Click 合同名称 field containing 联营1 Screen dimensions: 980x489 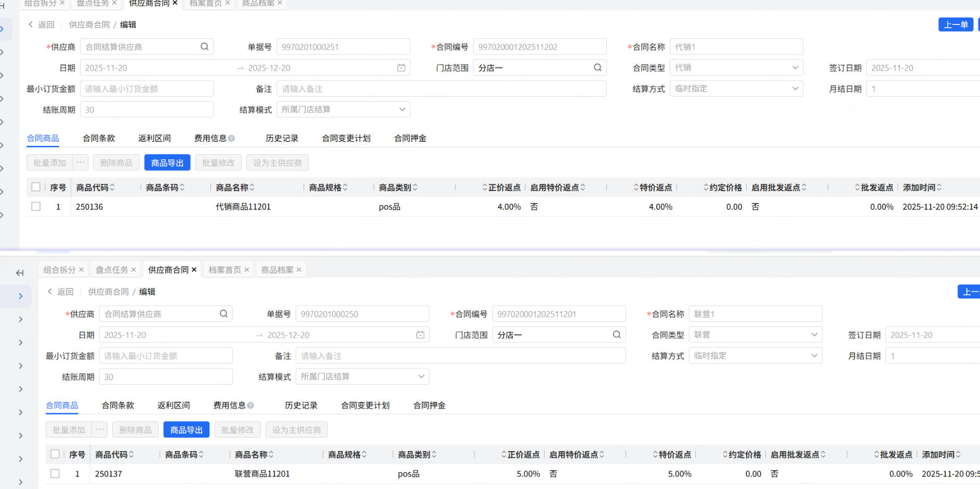point(756,314)
